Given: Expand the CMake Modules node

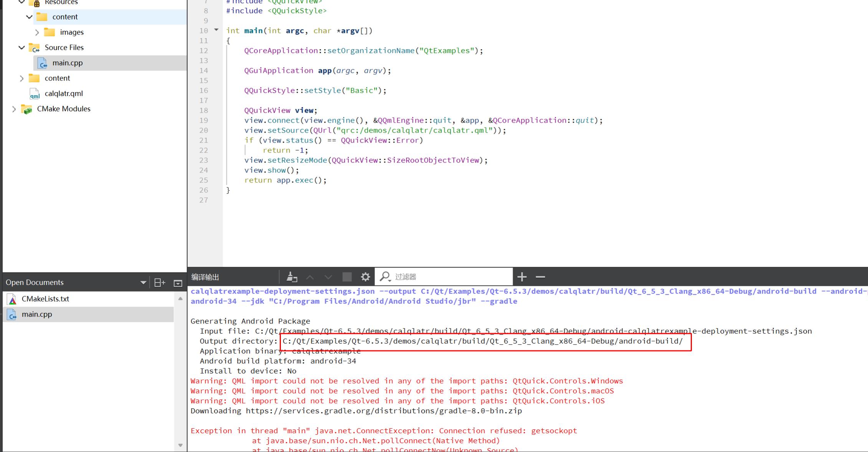Looking at the screenshot, I should click(x=14, y=109).
